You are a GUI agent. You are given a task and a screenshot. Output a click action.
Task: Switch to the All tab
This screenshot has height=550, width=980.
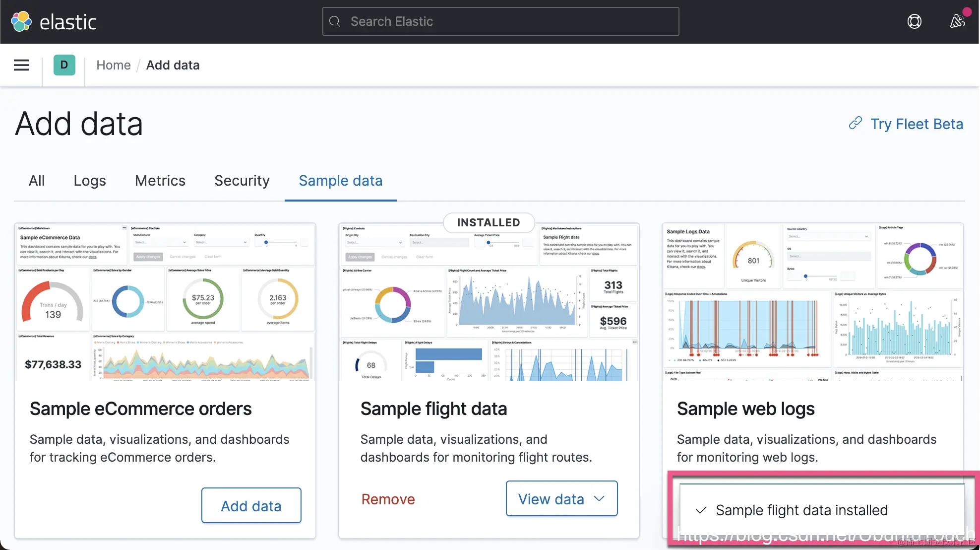click(x=37, y=181)
